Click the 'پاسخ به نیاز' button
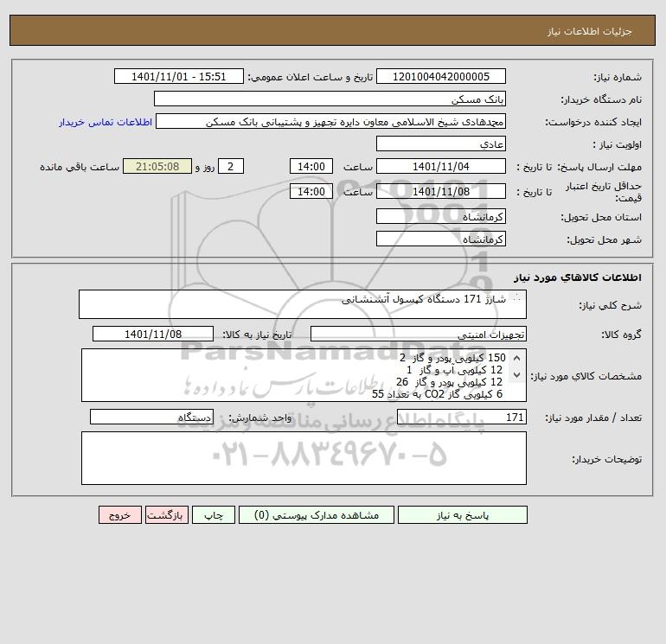 462,515
